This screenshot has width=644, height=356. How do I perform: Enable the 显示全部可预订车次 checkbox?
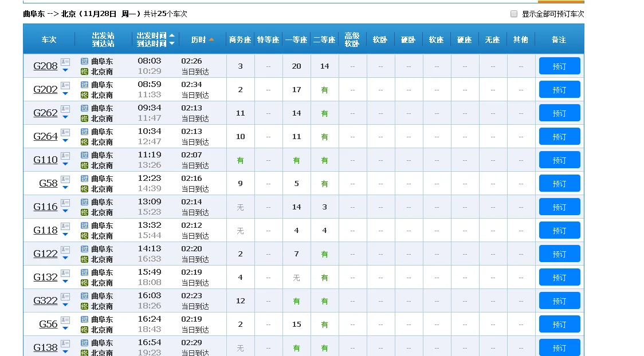tap(514, 14)
